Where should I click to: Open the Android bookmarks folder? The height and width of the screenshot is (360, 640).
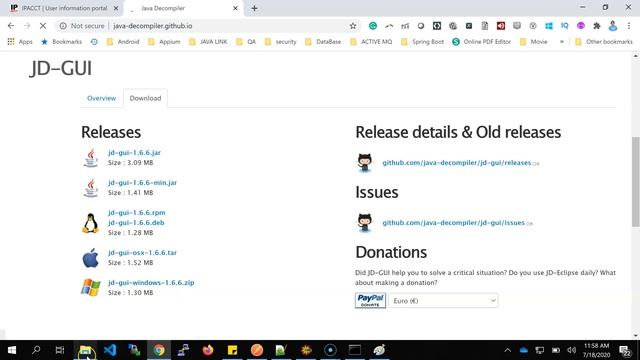[x=123, y=42]
